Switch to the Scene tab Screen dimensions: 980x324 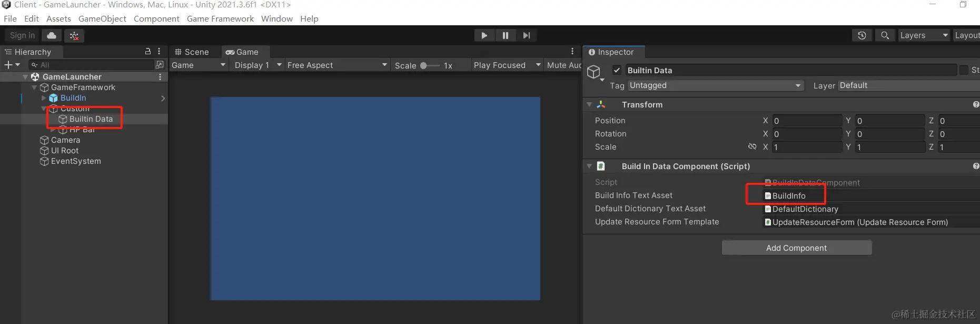pyautogui.click(x=192, y=52)
